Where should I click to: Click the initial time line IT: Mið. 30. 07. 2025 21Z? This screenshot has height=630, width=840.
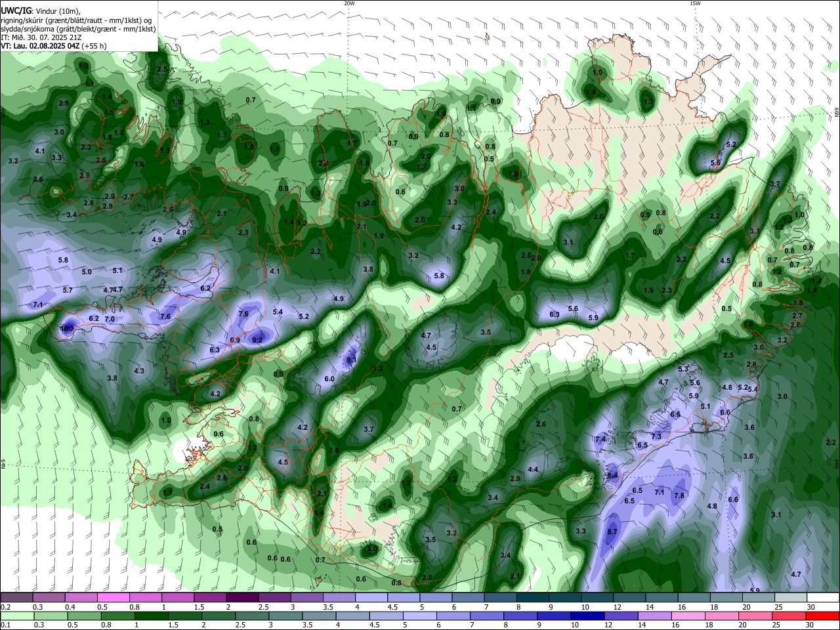(41, 37)
